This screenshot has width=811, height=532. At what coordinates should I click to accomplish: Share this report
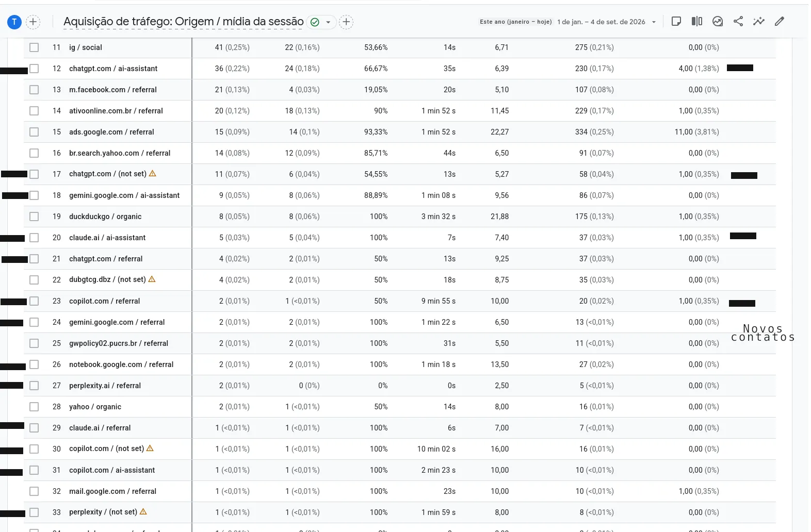738,21
